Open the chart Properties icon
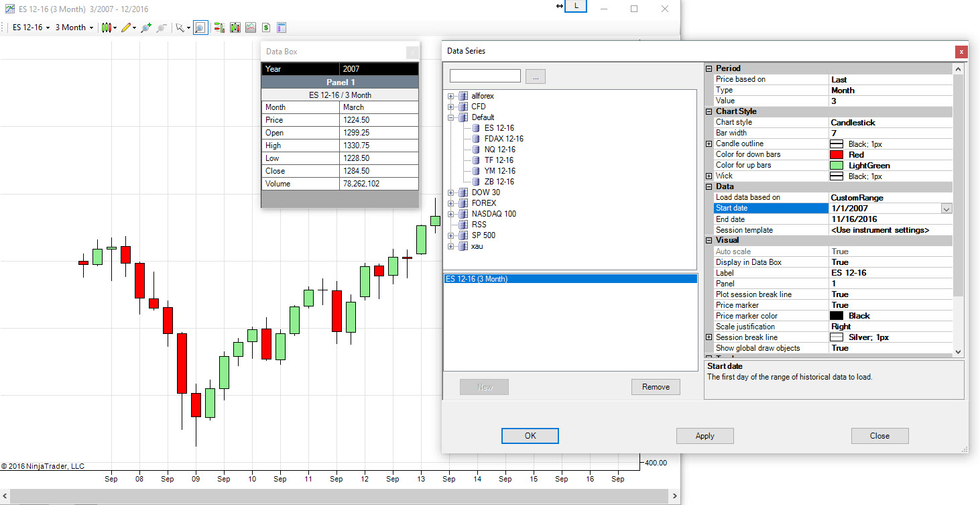This screenshot has width=980, height=505. (282, 27)
